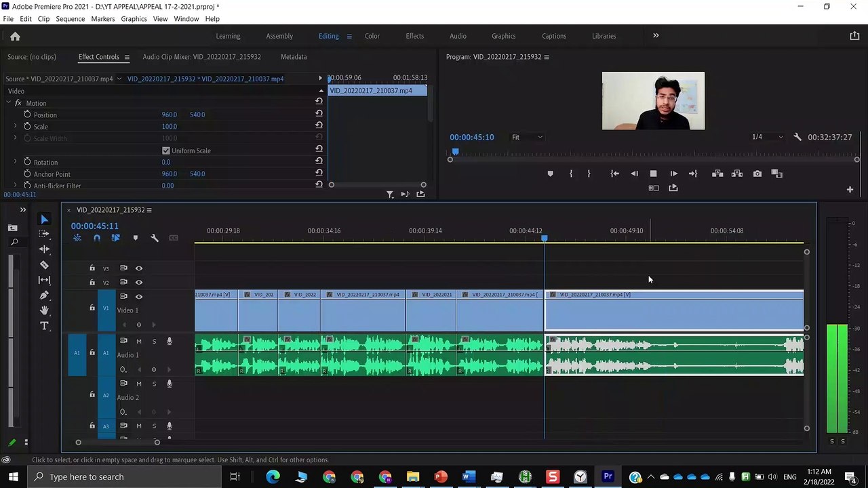Viewport: 868px width, 488px height.
Task: Switch to the Audio Clip Mixer tab
Action: coord(201,57)
